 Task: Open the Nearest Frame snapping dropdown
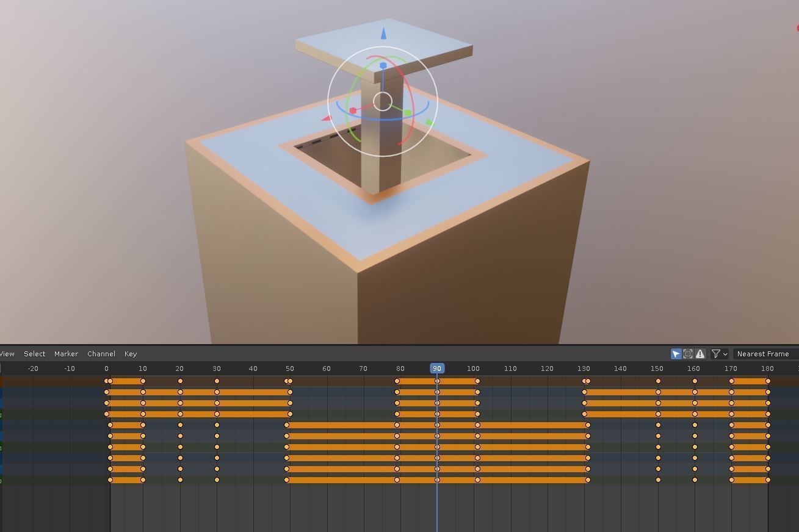(x=766, y=354)
